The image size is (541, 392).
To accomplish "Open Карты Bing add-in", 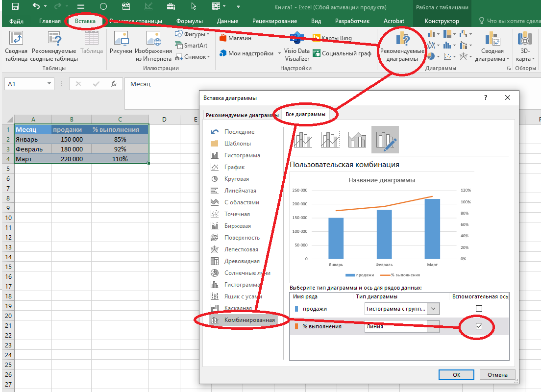I will pyautogui.click(x=332, y=38).
